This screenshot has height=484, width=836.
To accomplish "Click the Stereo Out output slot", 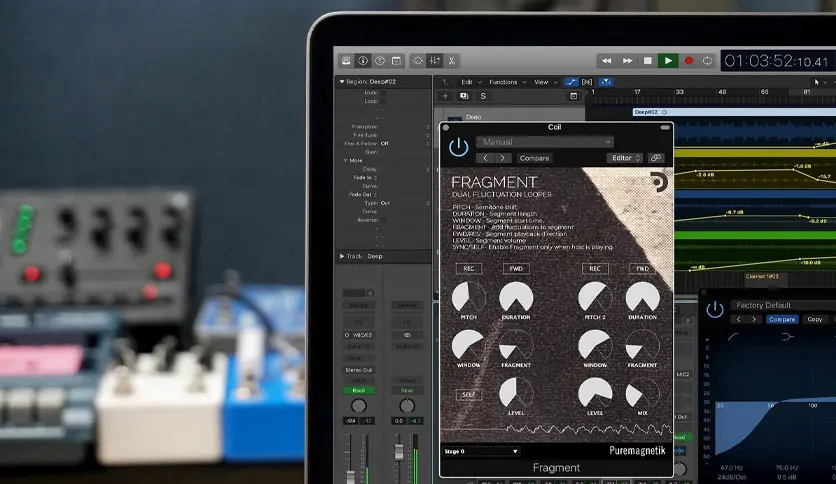I will tap(359, 370).
